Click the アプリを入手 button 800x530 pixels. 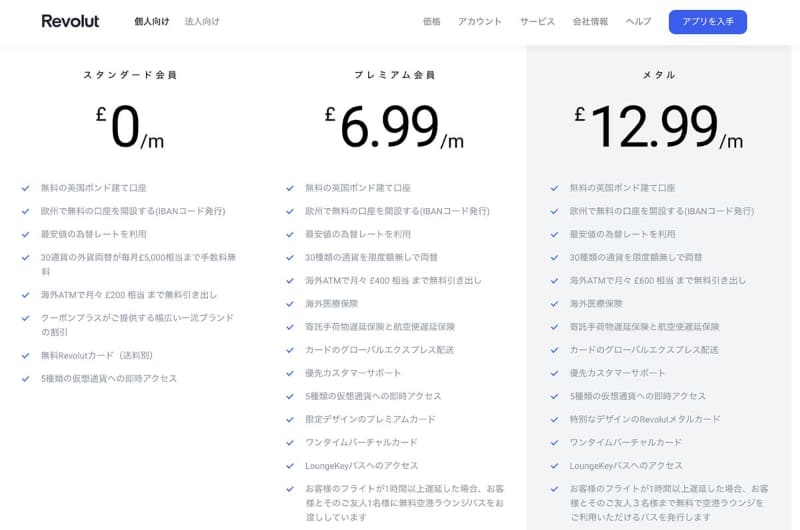pyautogui.click(x=708, y=22)
